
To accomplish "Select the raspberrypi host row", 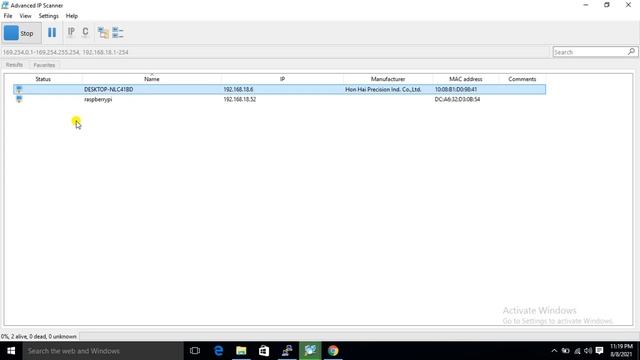I will coord(280,99).
